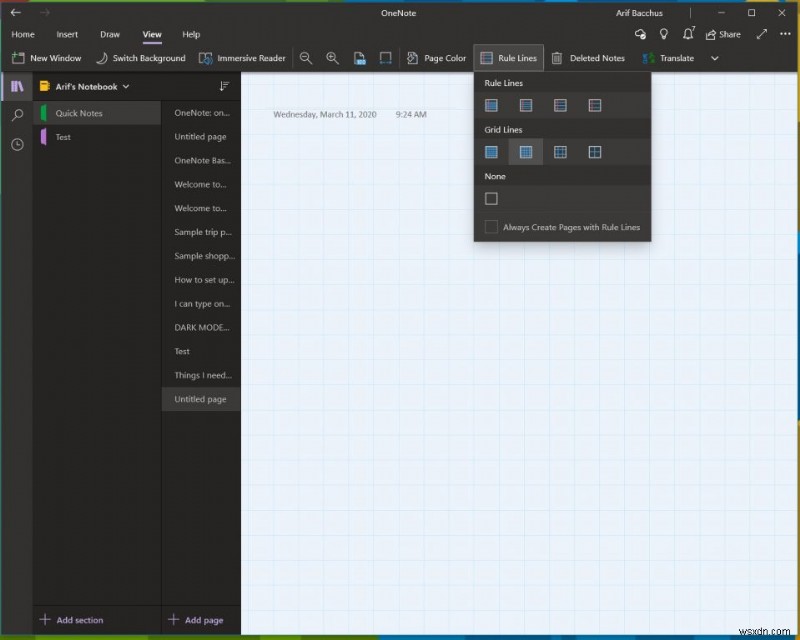Viewport: 800px width, 640px height.
Task: Open the Insert tab
Action: tap(67, 34)
